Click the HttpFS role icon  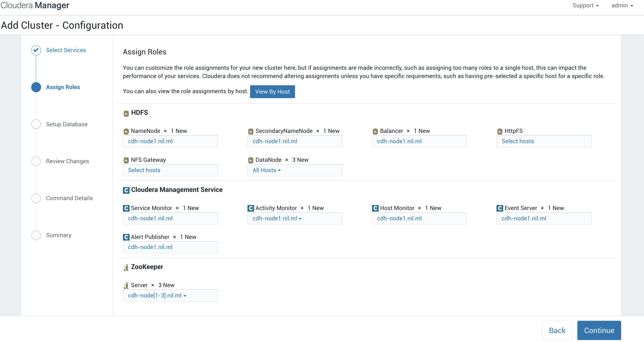point(500,131)
